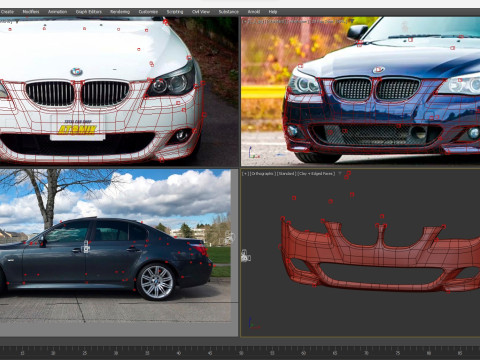Jump to frame 40 on the timeline
Image resolution: width=480 pixels, height=360 pixels.
pyautogui.click(x=179, y=353)
